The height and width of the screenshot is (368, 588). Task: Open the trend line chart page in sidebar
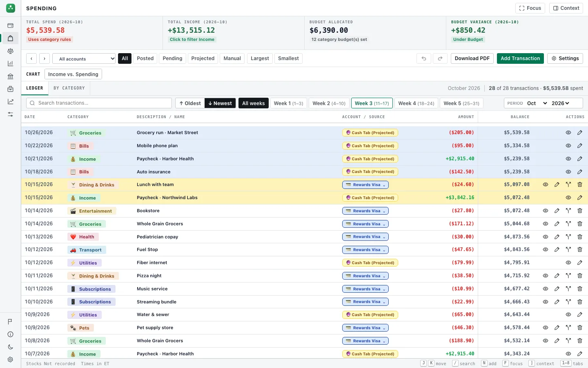(11, 101)
